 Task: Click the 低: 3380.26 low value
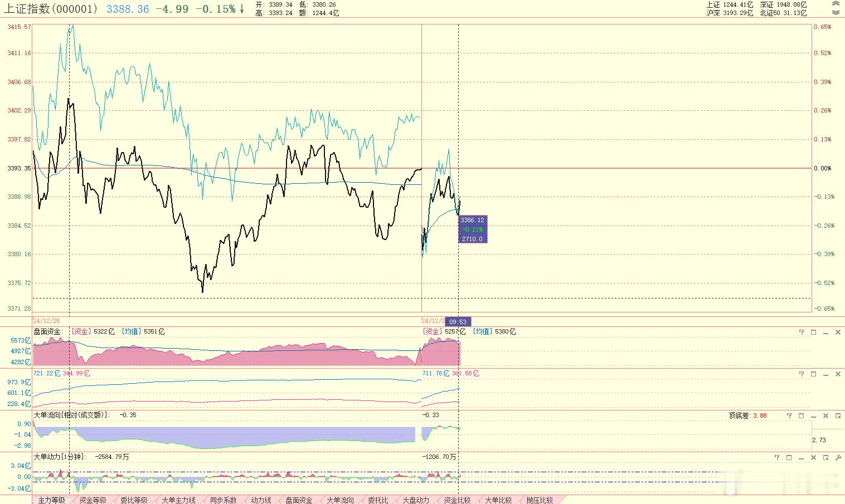(317, 4)
